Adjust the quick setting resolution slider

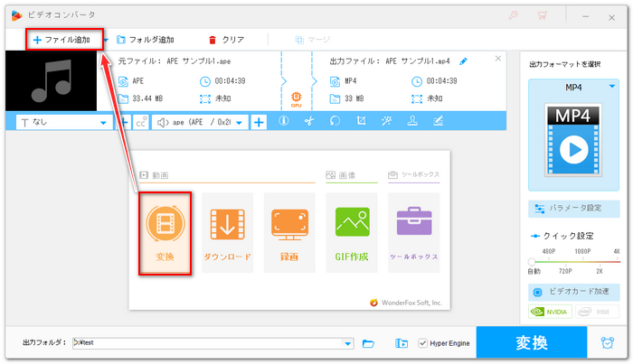pyautogui.click(x=532, y=262)
